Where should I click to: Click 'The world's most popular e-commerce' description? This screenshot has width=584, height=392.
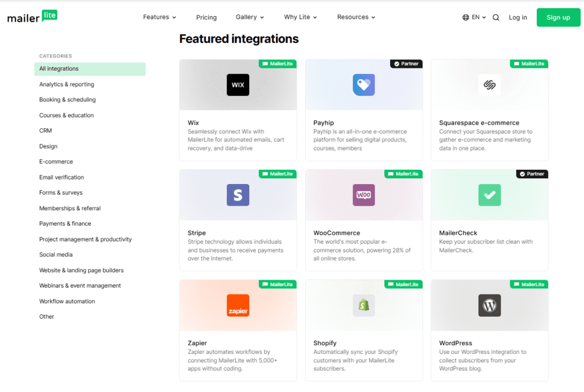(x=362, y=250)
